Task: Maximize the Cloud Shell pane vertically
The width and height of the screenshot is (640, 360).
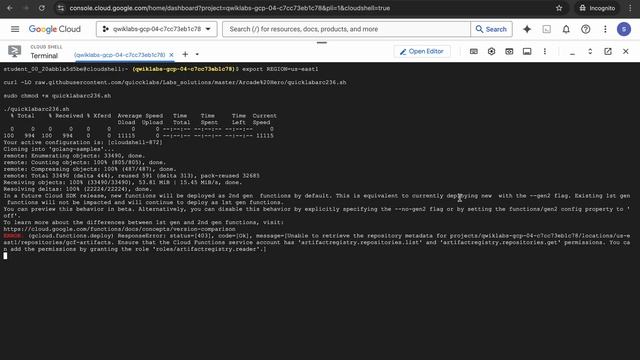Action: tap(590, 51)
